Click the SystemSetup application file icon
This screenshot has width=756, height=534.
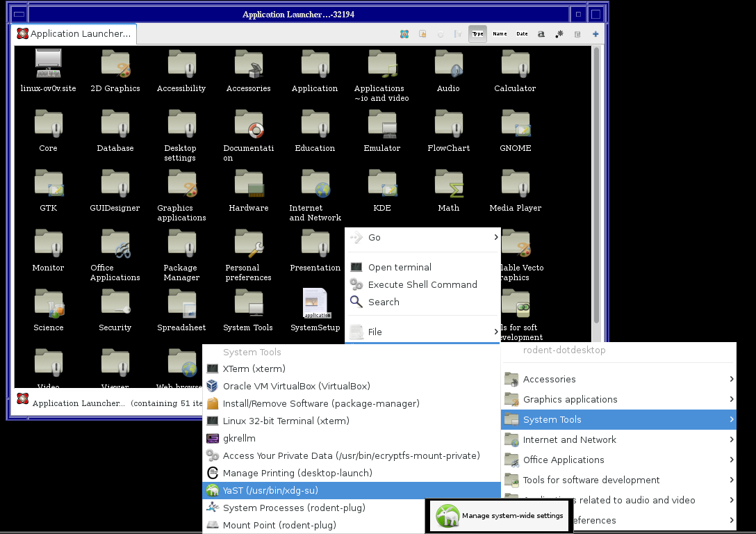pos(315,303)
